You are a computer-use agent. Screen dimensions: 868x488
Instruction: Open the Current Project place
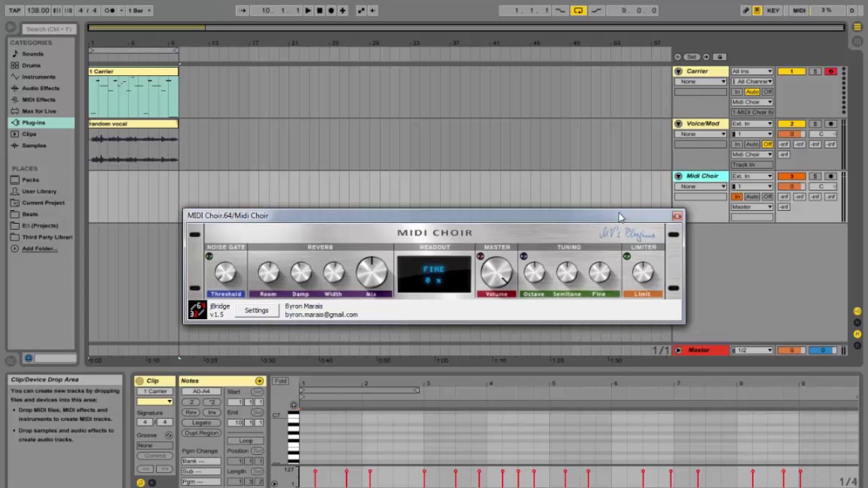(x=43, y=203)
